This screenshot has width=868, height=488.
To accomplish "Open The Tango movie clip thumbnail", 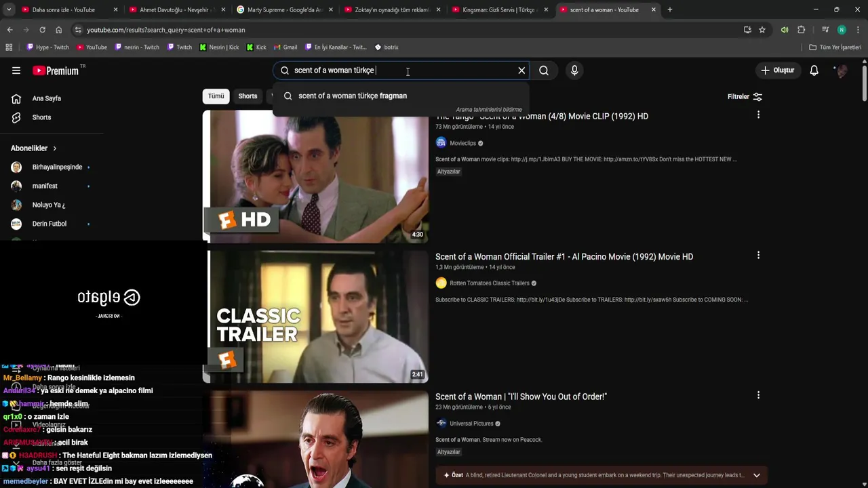I will (315, 176).
